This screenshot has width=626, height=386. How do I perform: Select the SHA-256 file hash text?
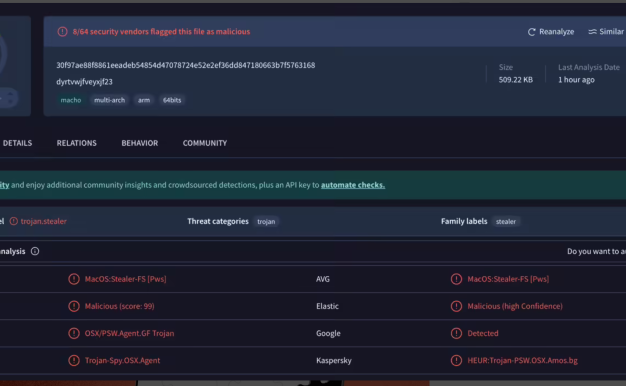[x=186, y=65]
